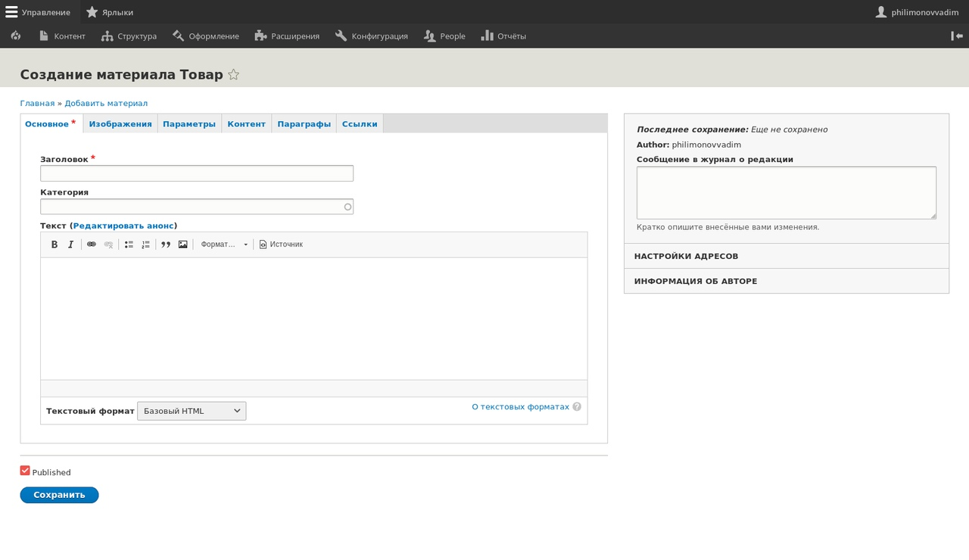Insert a bulleted list in the editor
Image resolution: width=969 pixels, height=560 pixels.
(x=129, y=244)
